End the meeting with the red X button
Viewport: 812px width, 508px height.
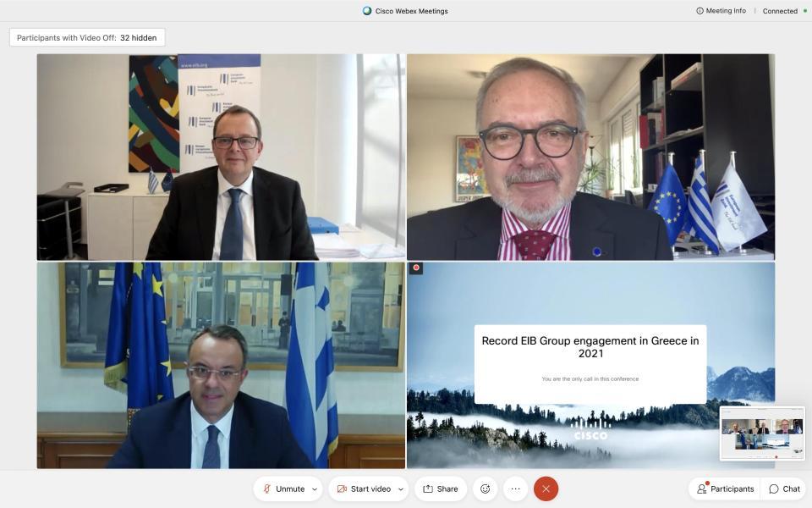(x=546, y=489)
